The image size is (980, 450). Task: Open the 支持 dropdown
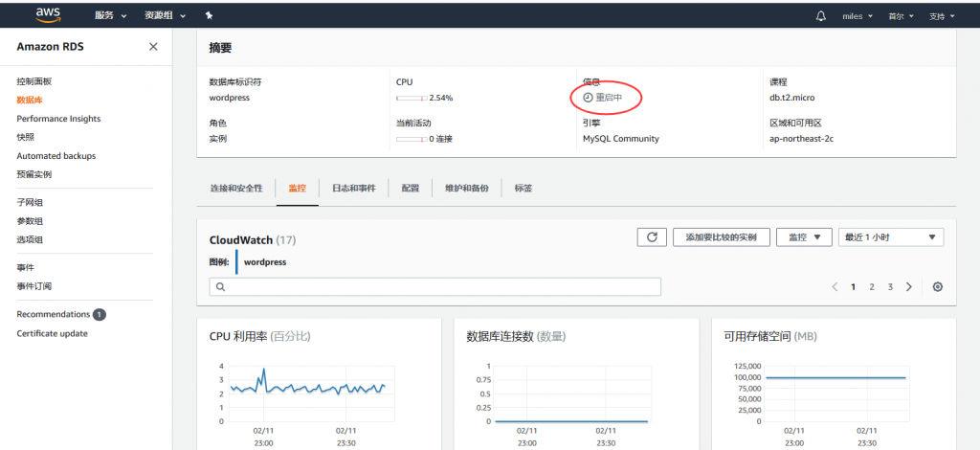point(942,16)
